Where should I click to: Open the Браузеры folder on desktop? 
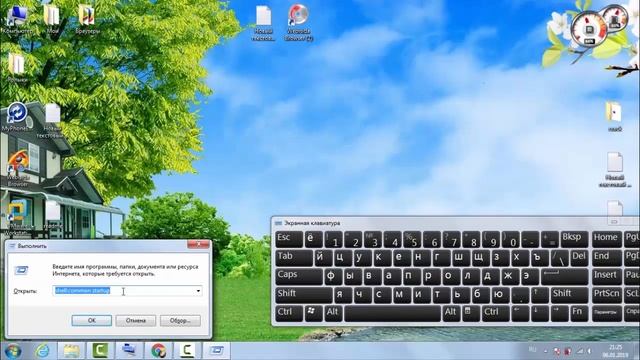click(x=87, y=19)
